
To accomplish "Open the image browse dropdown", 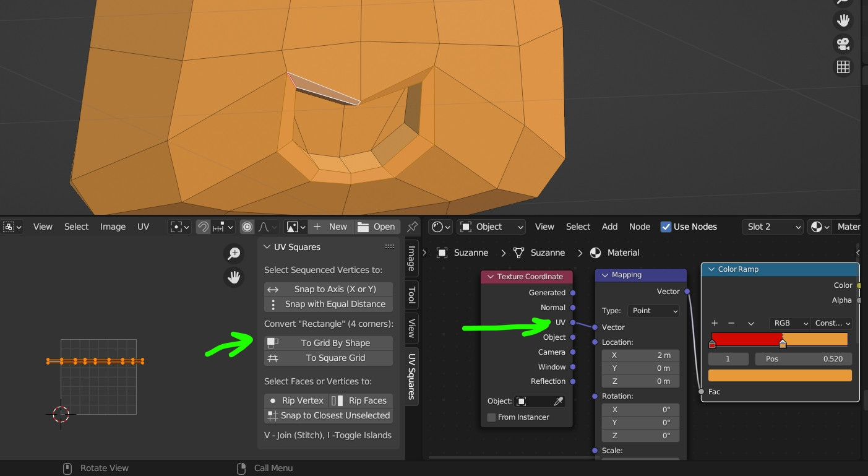I will (296, 227).
